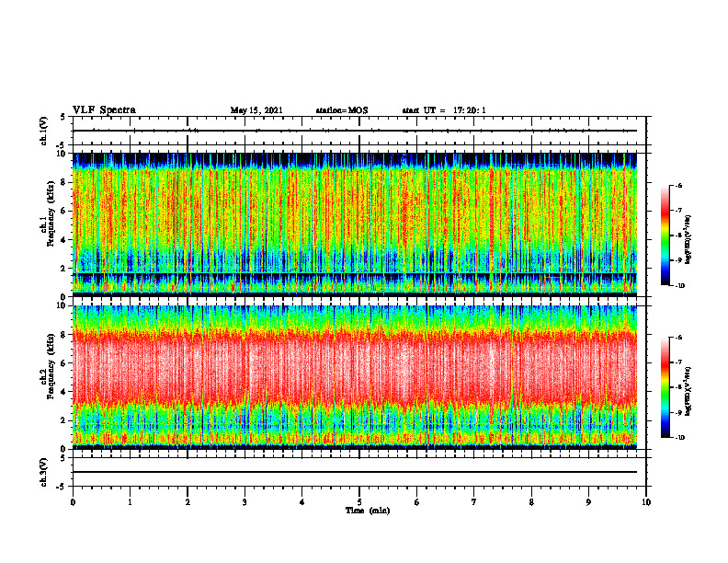Click the ch.1 color scale bar
Viewport: 728px width, 563px height.
[x=665, y=236]
